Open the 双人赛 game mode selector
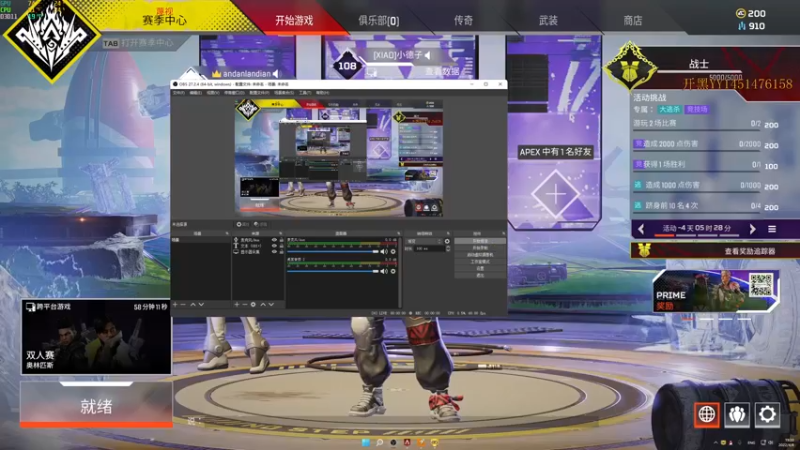Viewport: 800px width, 450px height. pyautogui.click(x=96, y=337)
